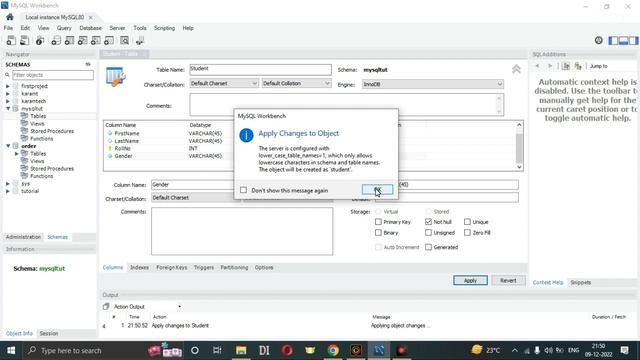The image size is (640, 360).
Task: Open File Explorer from the taskbar
Action: tap(241, 350)
